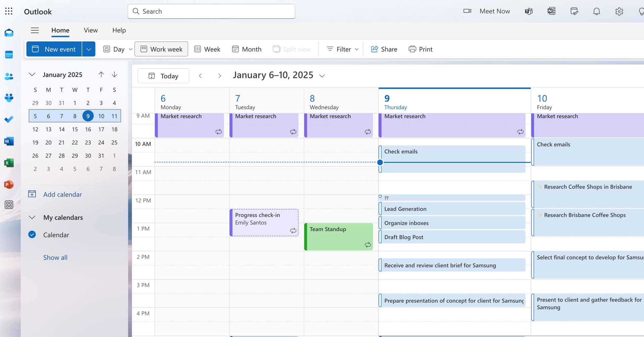Open Microsoft To Do from the sidebar
The height and width of the screenshot is (337, 644).
pos(9,119)
